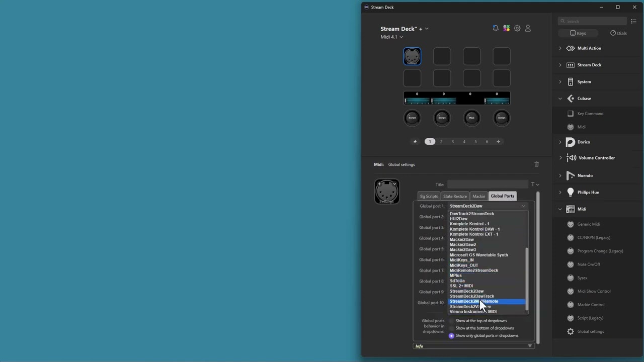Collapse the Midi category
644x362 pixels.
[x=560, y=209]
